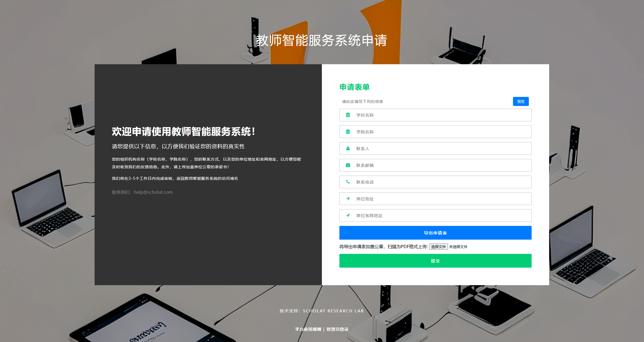
Task: Click the 3-5个工作日 review time sentence
Action: [x=175, y=178]
